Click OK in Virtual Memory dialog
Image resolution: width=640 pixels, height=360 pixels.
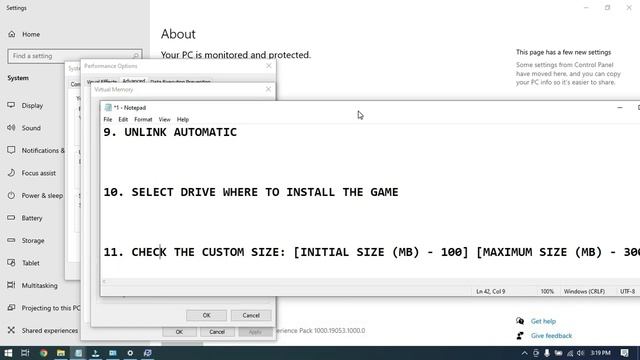pos(207,315)
